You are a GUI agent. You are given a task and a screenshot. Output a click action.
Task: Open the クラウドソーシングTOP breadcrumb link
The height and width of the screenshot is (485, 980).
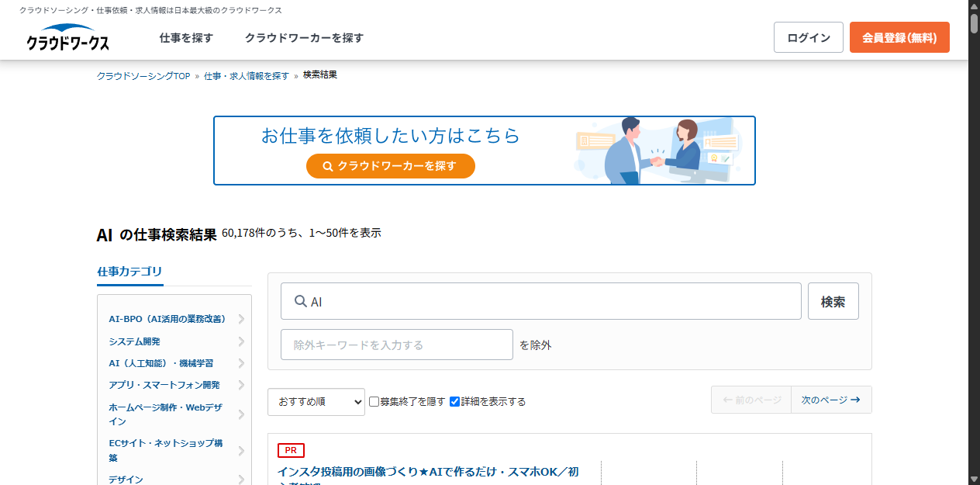(143, 76)
